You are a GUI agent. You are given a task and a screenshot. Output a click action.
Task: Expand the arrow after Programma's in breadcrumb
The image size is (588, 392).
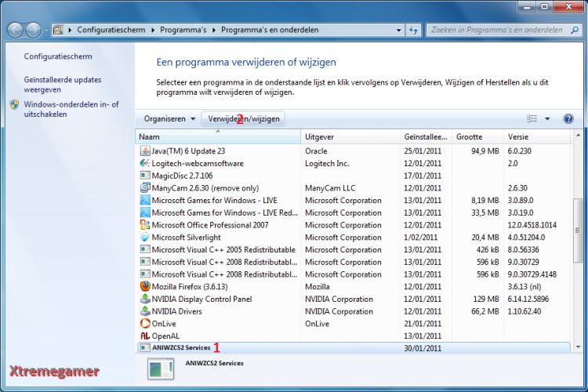pos(214,30)
